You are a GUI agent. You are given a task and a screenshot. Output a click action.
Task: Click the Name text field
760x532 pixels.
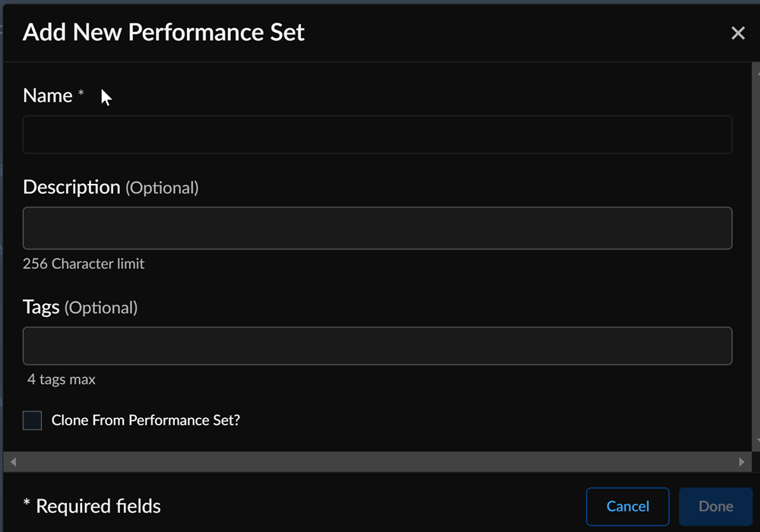click(377, 135)
